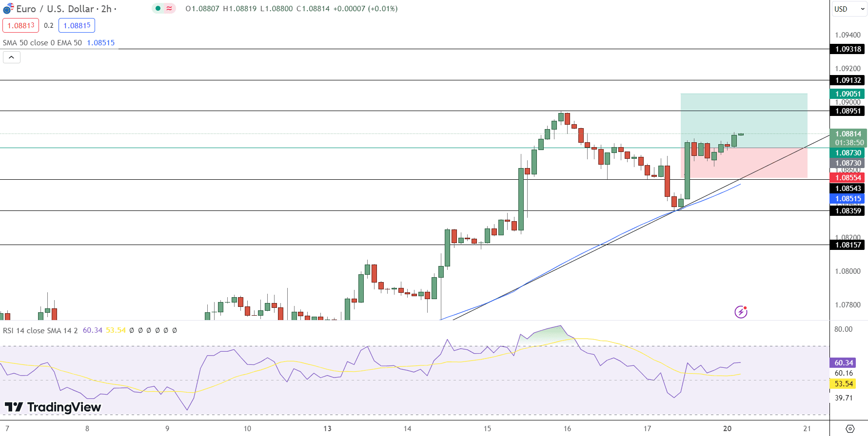Screen dimensions: 868x436
Task: Click the pink approximate-data indicator icon
Action: (x=169, y=8)
